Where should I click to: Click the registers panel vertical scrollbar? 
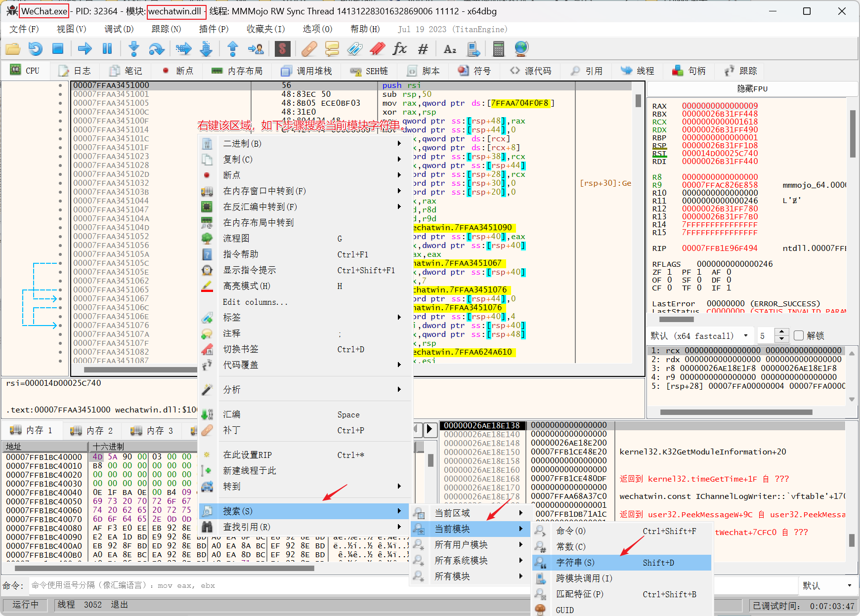tap(852, 133)
